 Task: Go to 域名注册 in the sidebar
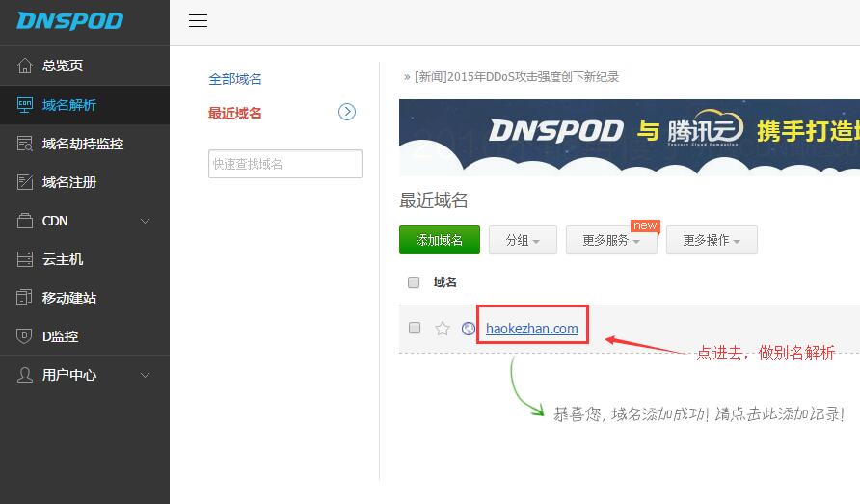click(85, 182)
